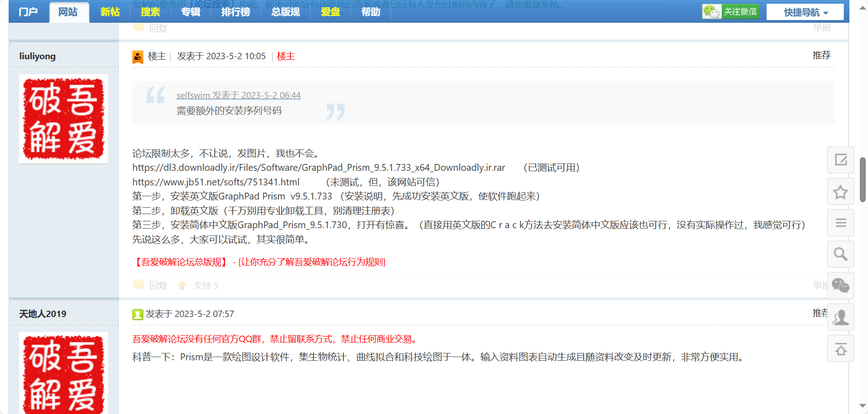Image resolution: width=868 pixels, height=414 pixels.
Task: Click the magnifier search icon in sidebar
Action: 840,254
